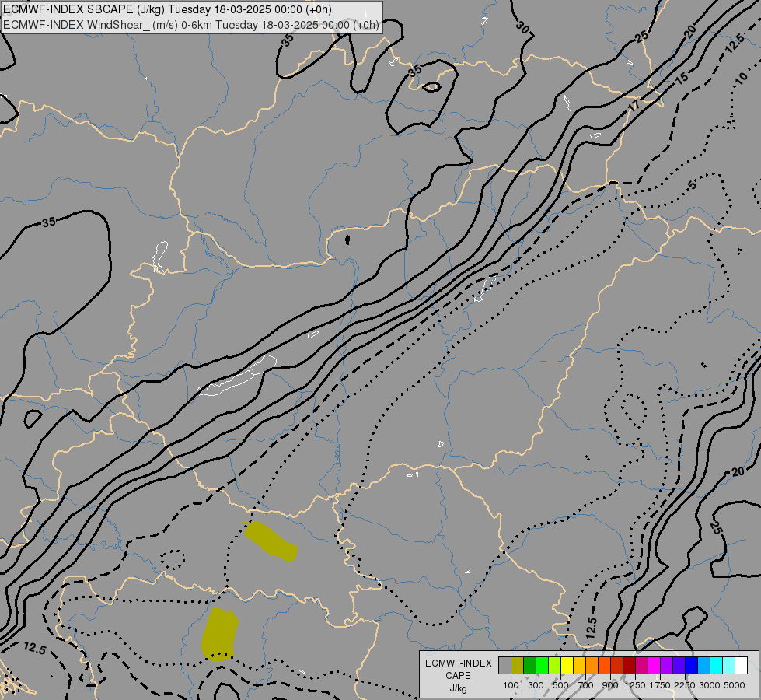The height and width of the screenshot is (700, 761).
Task: Click the contour label '30' at the top
Action: pyautogui.click(x=524, y=28)
